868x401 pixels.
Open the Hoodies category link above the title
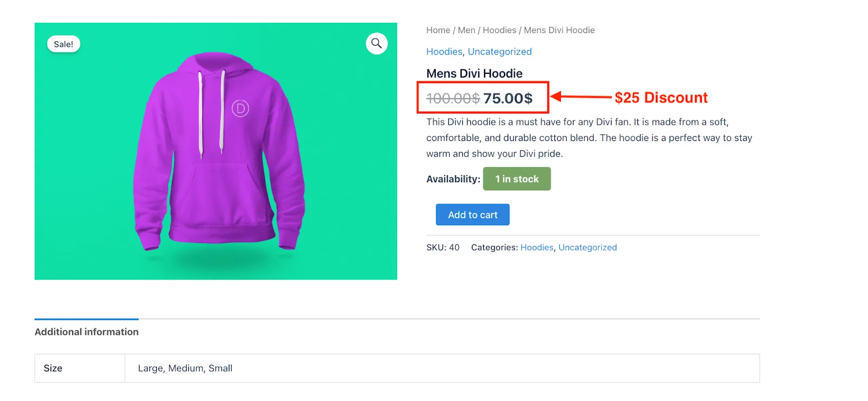point(444,52)
